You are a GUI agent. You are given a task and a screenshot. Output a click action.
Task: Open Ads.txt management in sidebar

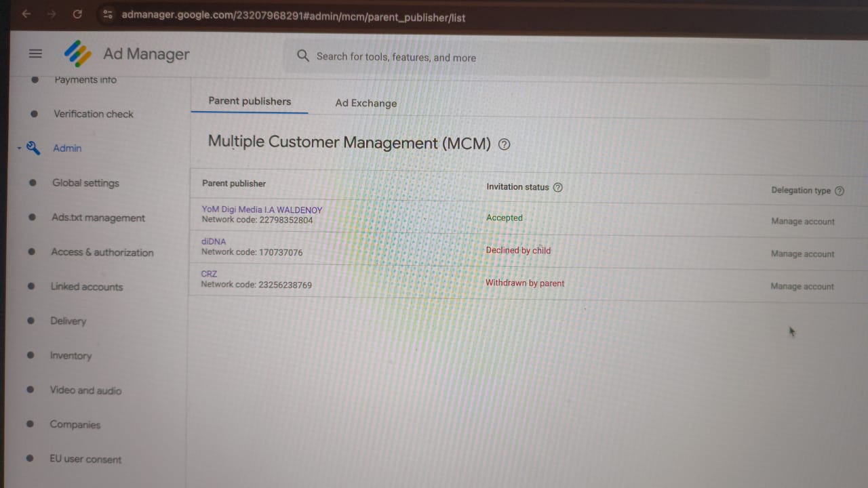[x=98, y=218]
